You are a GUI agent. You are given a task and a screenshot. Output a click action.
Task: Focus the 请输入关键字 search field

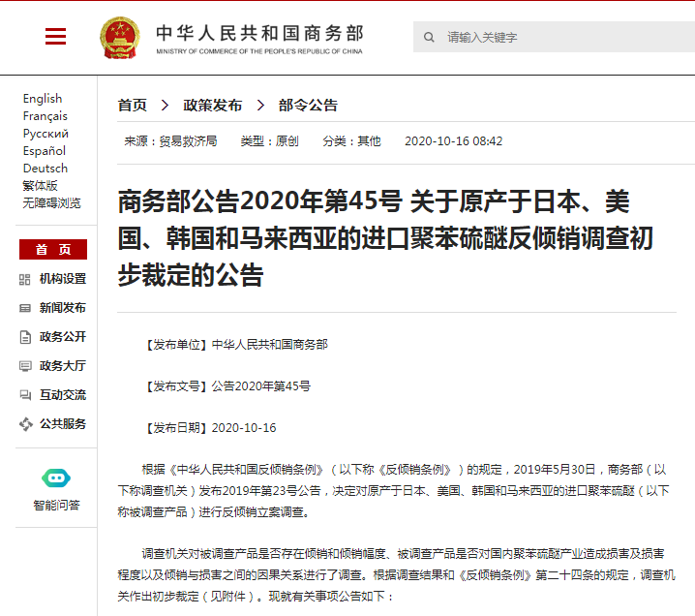[x=554, y=37]
